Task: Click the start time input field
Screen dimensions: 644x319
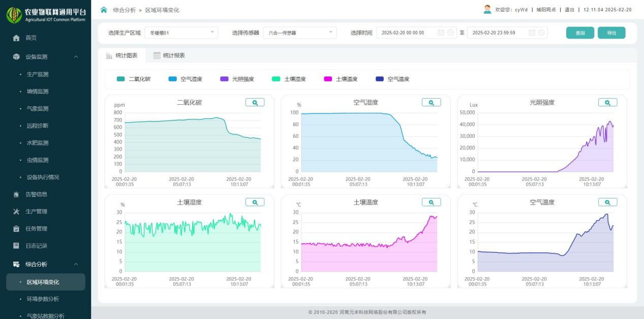Action: pos(407,33)
